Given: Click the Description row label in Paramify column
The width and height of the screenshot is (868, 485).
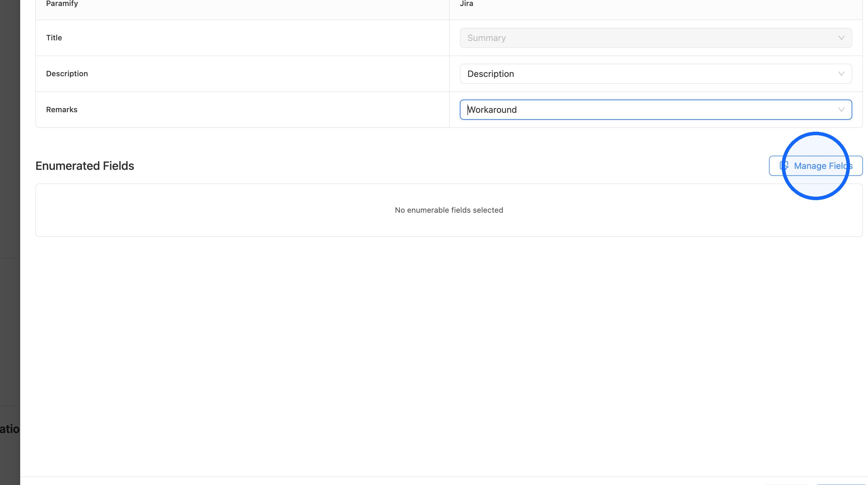Looking at the screenshot, I should click(67, 74).
